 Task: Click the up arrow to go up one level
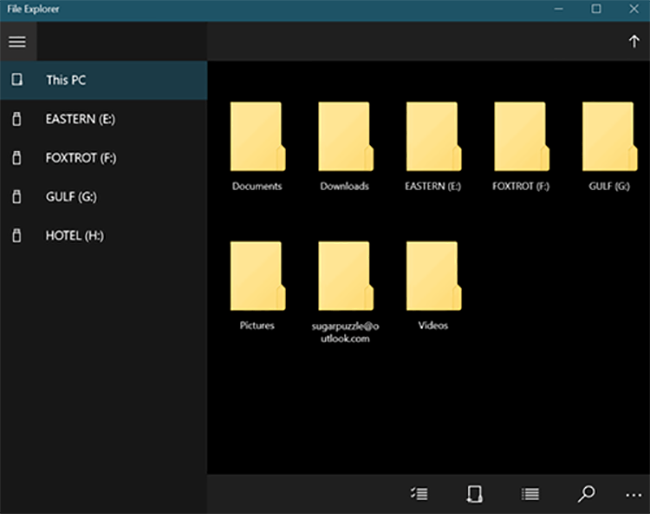tap(633, 42)
